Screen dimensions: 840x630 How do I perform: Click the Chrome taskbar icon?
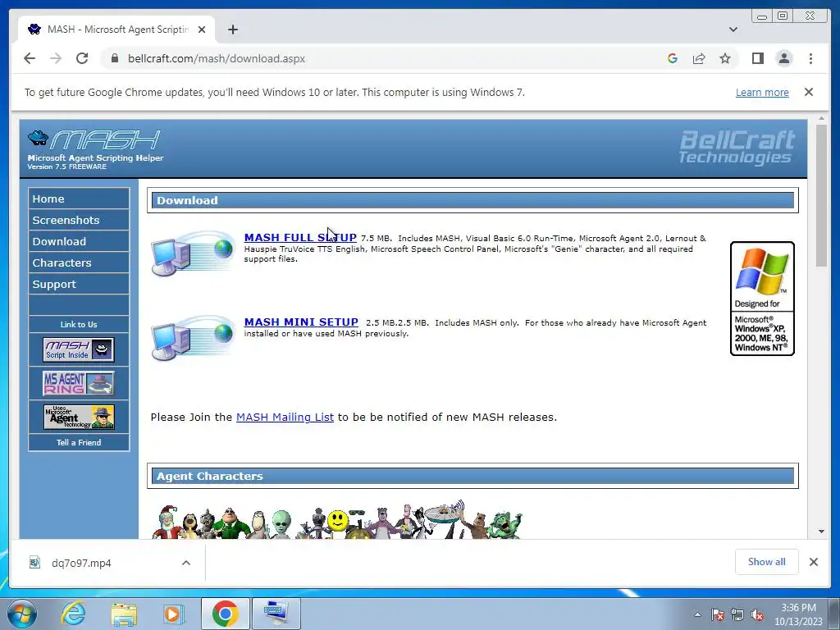(225, 614)
